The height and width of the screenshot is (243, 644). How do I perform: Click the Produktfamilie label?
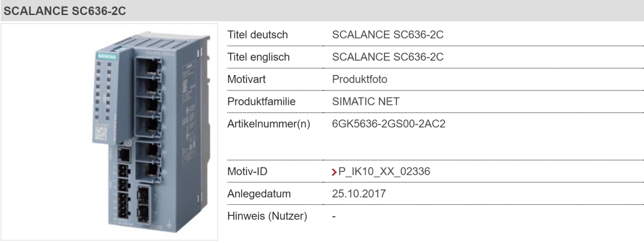261,101
